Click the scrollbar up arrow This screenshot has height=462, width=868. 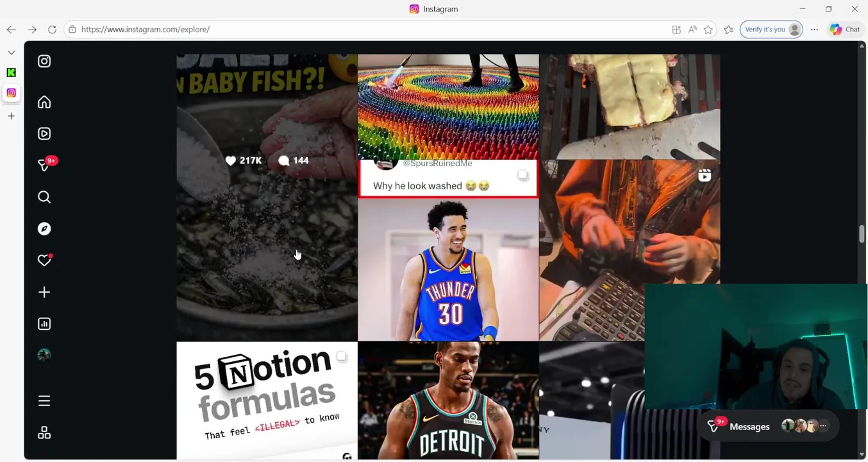(x=862, y=46)
